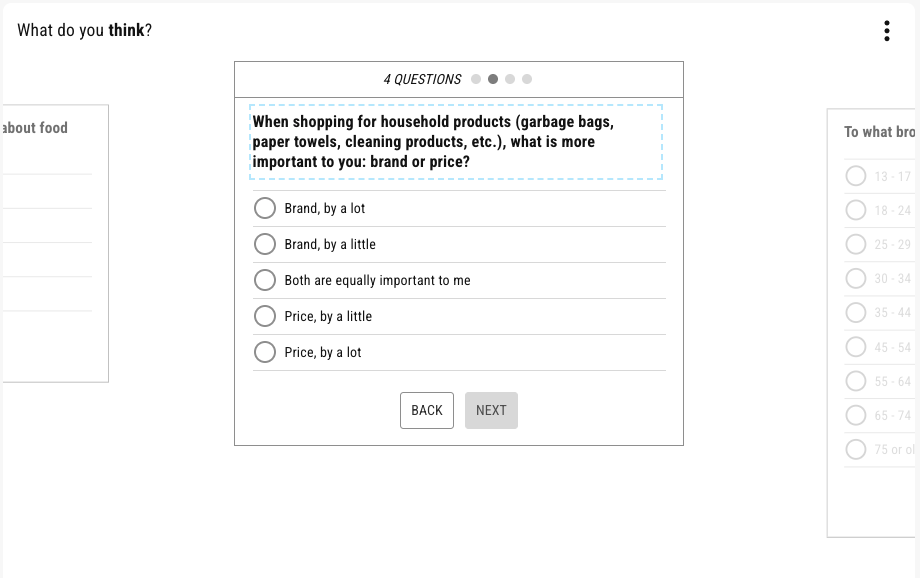The image size is (920, 578).
Task: Jump to the third question dot
Action: [x=510, y=80]
